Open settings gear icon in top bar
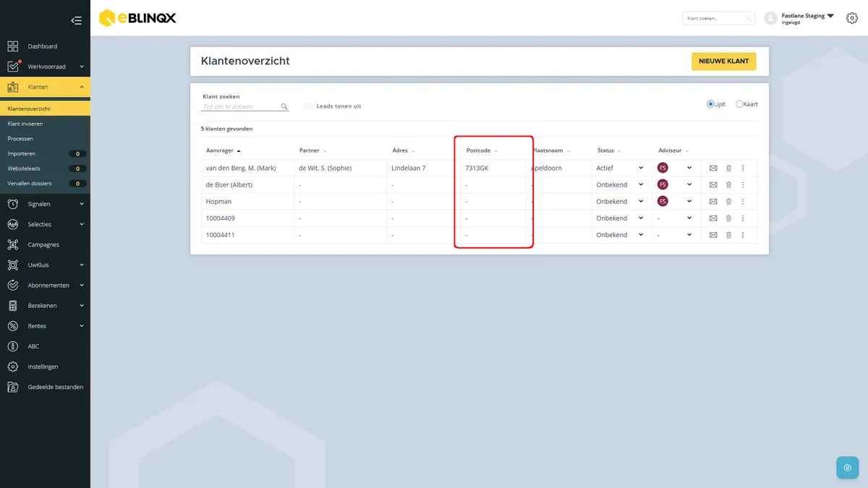The height and width of the screenshot is (488, 868). point(851,18)
